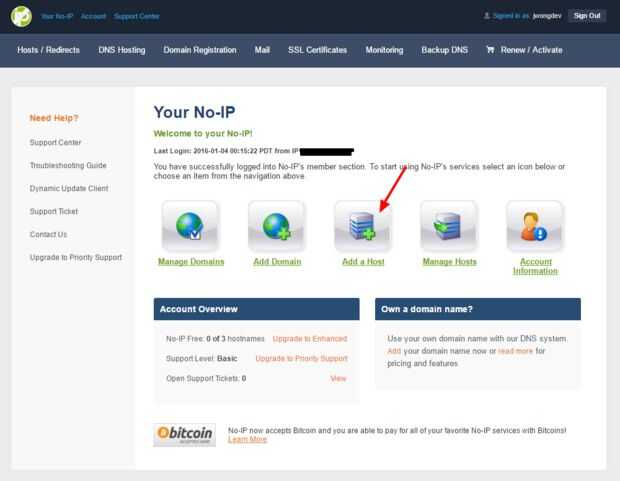Click the Add Domain globe icon
The height and width of the screenshot is (481, 620).
pos(276,226)
